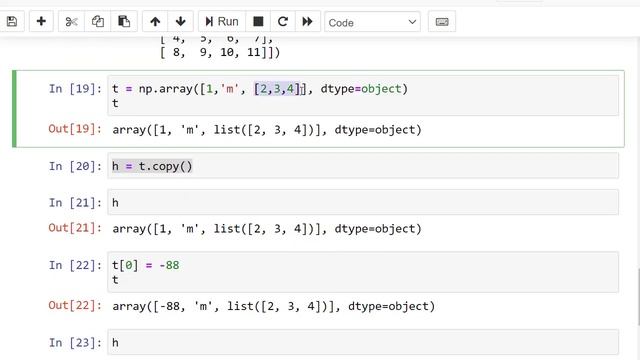Viewport: 640px width, 360px height.
Task: Restart kernel and rerun the whole notebook
Action: point(307,22)
